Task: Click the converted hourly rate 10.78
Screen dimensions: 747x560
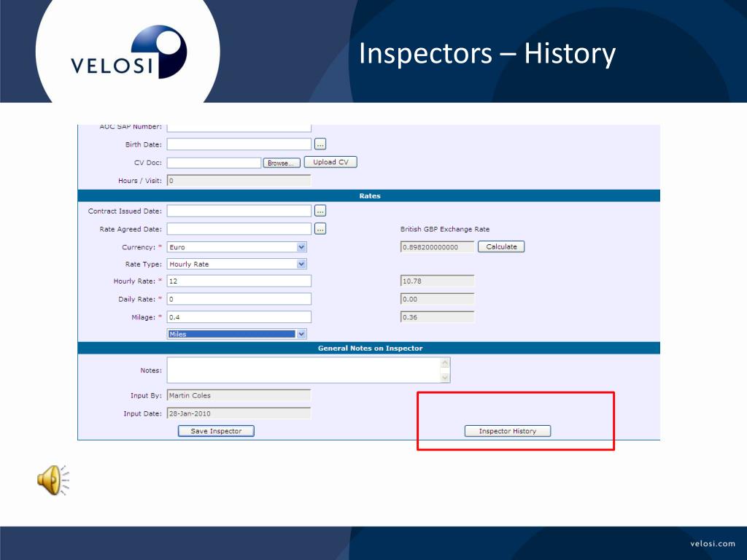Action: coord(438,281)
